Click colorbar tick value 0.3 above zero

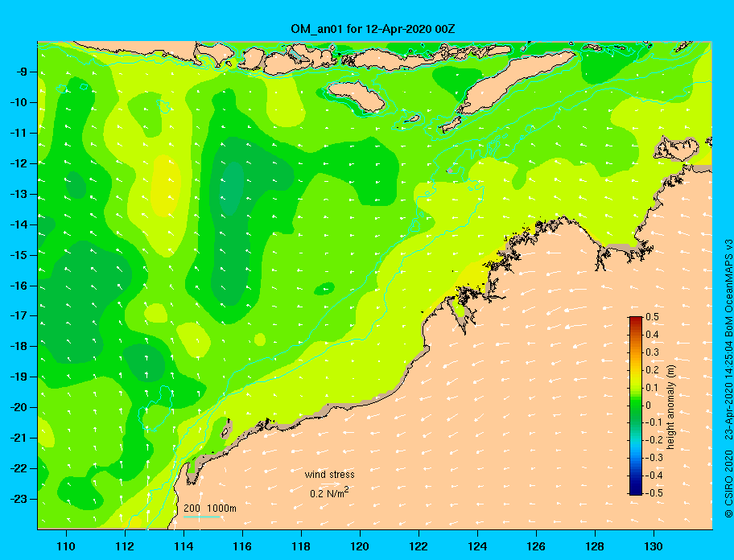tap(652, 352)
